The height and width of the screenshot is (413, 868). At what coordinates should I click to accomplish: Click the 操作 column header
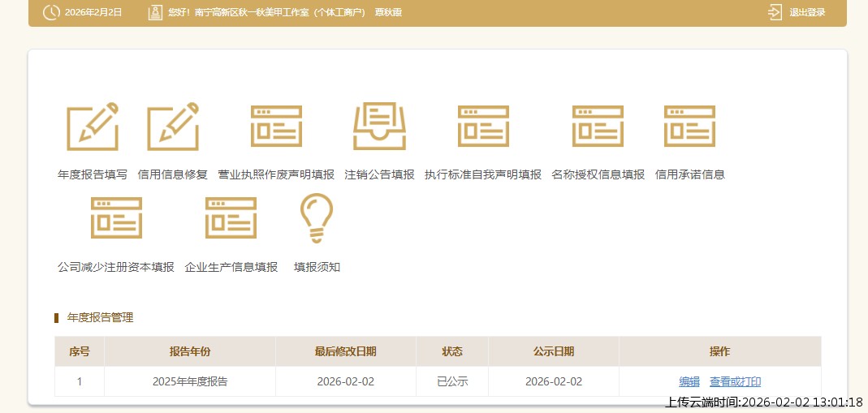719,351
